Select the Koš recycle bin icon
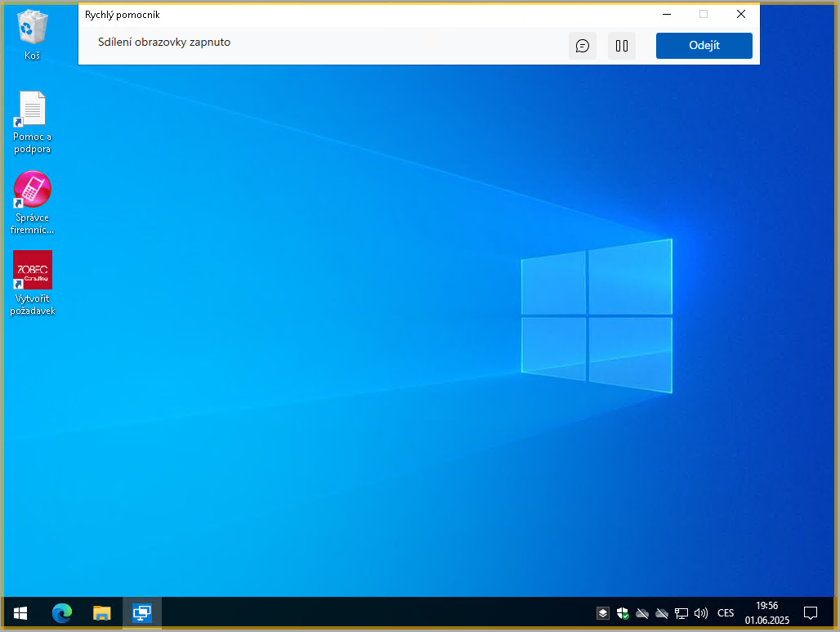 point(32,29)
